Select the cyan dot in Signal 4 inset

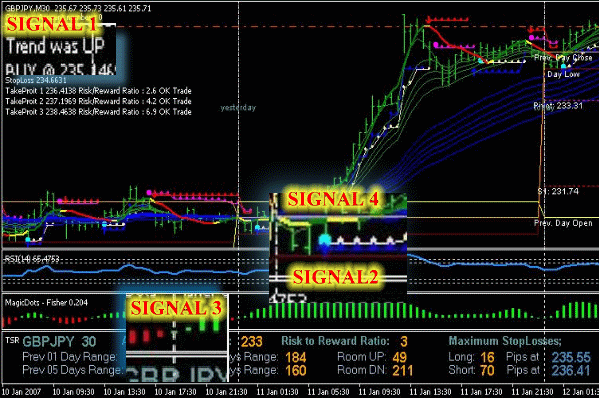tap(325, 240)
